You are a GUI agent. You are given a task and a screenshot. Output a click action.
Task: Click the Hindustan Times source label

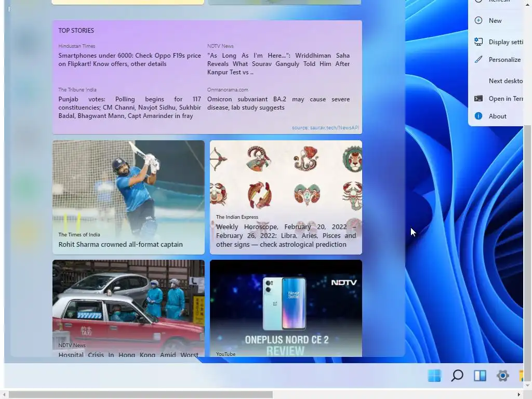[x=77, y=46]
